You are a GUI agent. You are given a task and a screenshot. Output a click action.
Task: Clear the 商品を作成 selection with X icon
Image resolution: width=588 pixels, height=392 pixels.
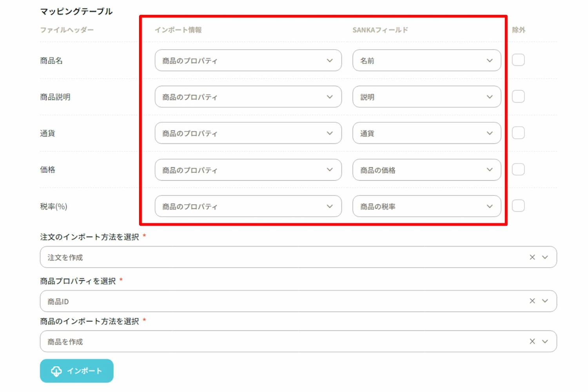(x=532, y=341)
